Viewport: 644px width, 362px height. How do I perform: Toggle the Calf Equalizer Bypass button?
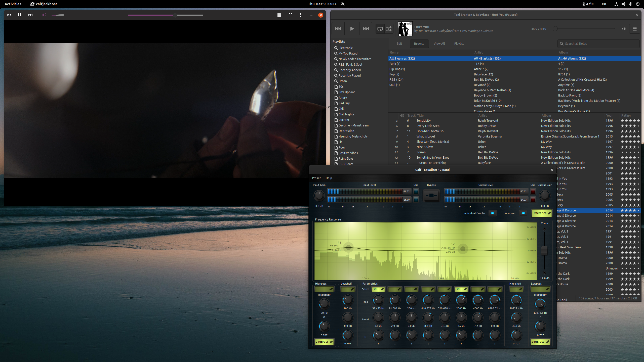431,195
